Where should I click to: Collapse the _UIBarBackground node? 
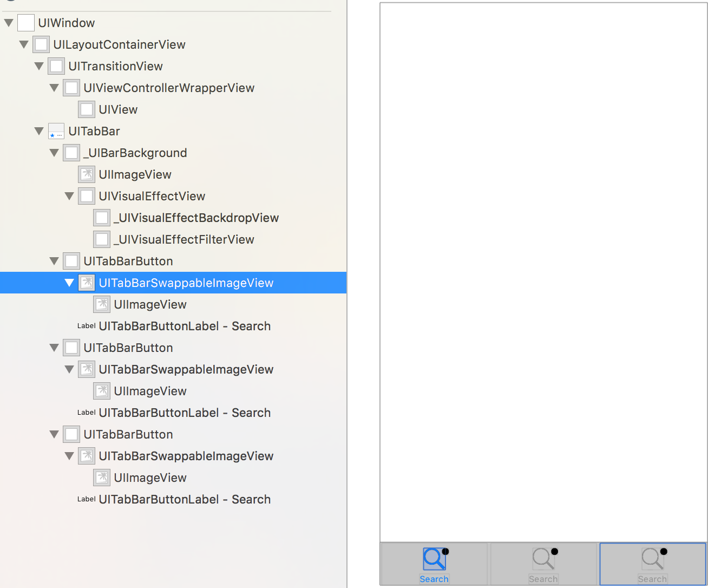pos(54,153)
